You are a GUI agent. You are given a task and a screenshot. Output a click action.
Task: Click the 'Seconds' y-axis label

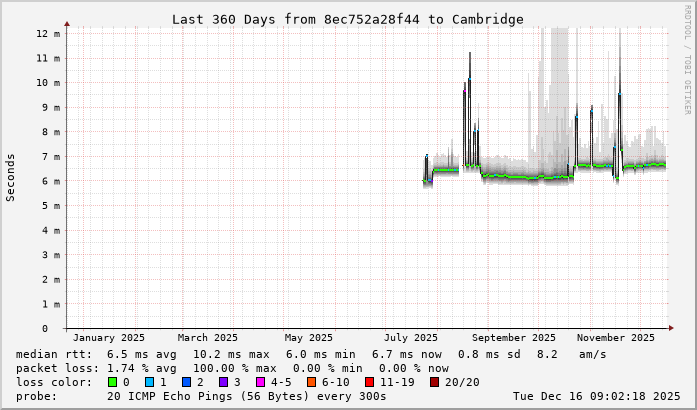pos(11,177)
